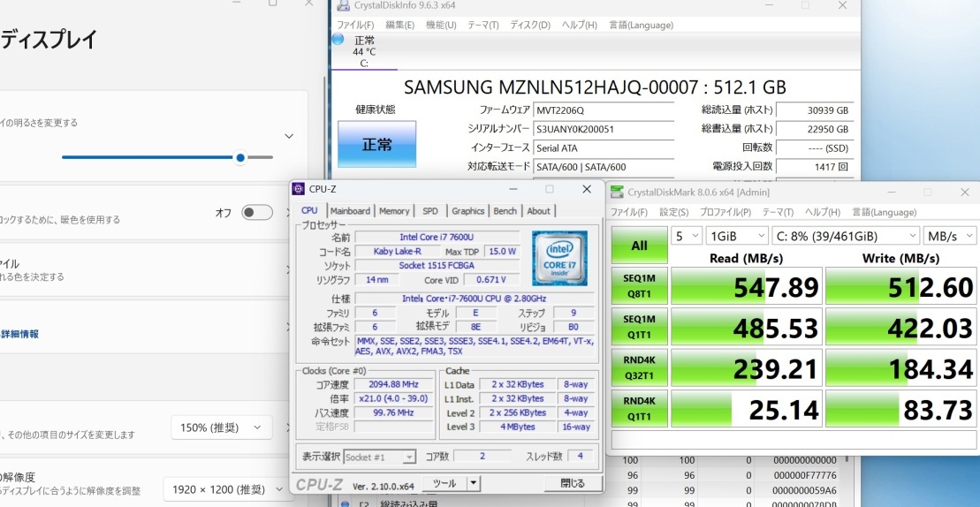Click the total host reads value 30939 GB
This screenshot has height=507, width=980.
[814, 110]
